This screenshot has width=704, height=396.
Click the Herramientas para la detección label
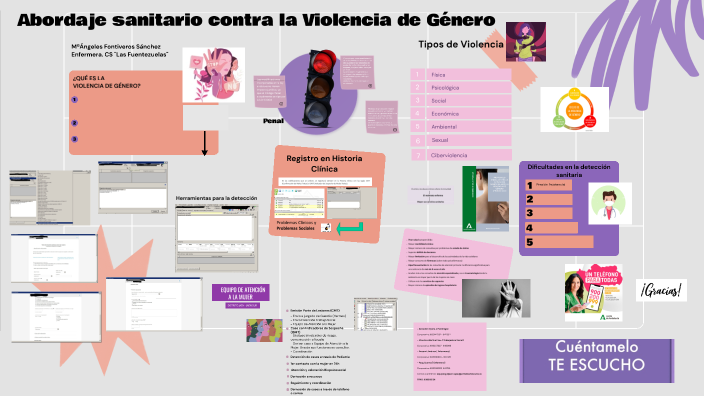216,198
